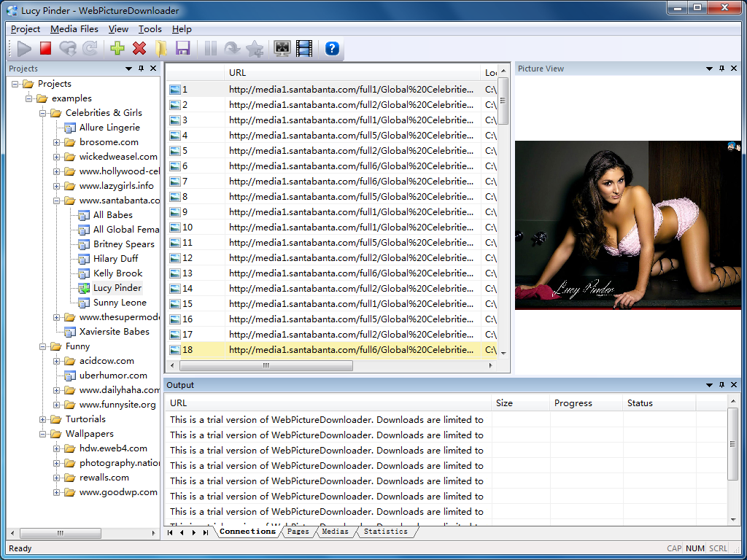Select the Xaviersite Babes project
Viewport: 747px width, 560px height.
(115, 332)
